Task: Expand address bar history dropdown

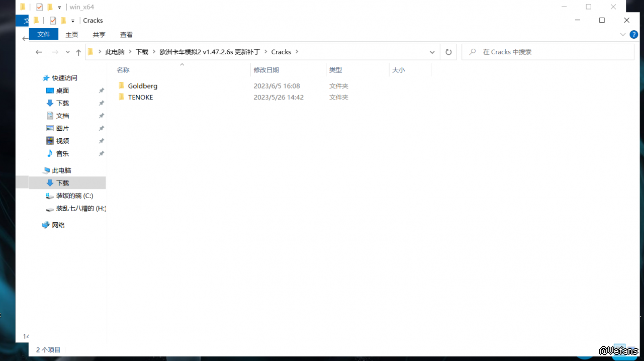Action: (x=432, y=52)
